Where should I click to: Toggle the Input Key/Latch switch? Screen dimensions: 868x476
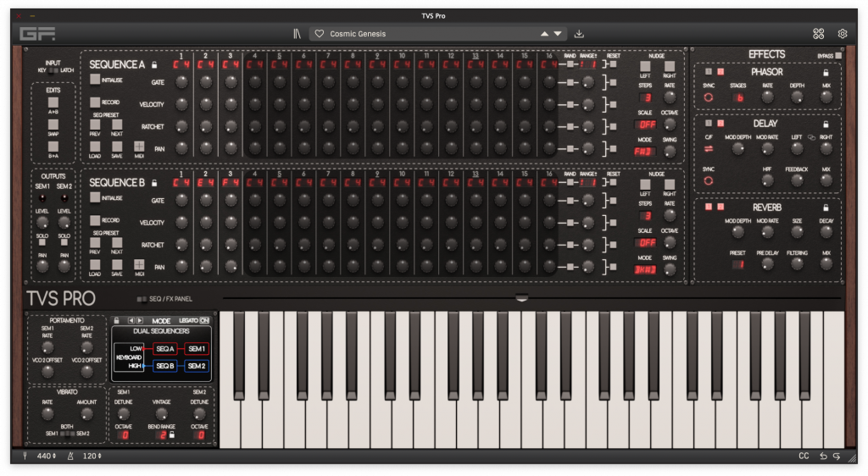53,71
